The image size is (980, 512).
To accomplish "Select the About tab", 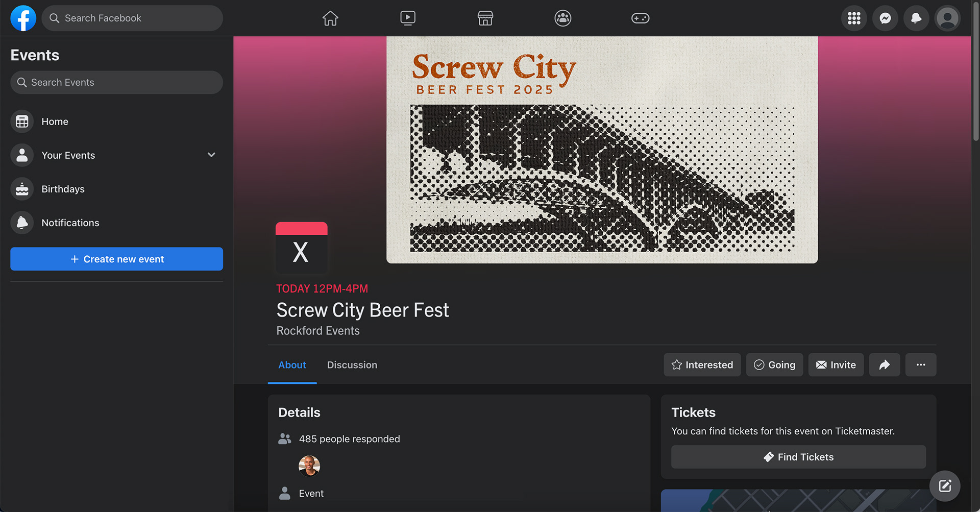I will coord(292,365).
